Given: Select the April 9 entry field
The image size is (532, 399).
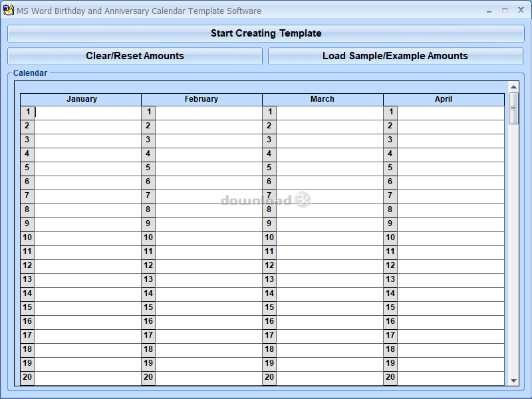Looking at the screenshot, I should 451,225.
